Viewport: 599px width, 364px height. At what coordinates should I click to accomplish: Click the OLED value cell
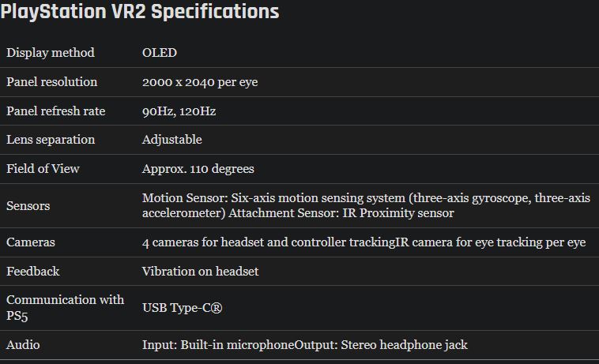click(x=160, y=53)
